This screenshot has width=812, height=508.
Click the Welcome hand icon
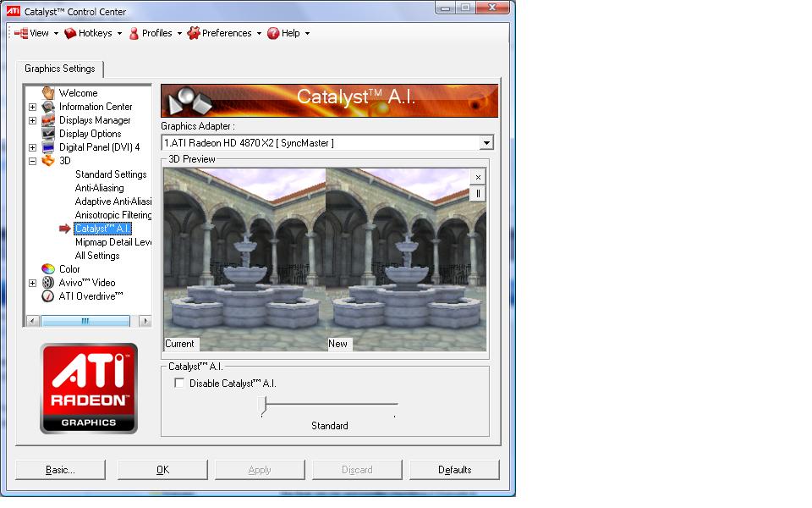click(48, 93)
